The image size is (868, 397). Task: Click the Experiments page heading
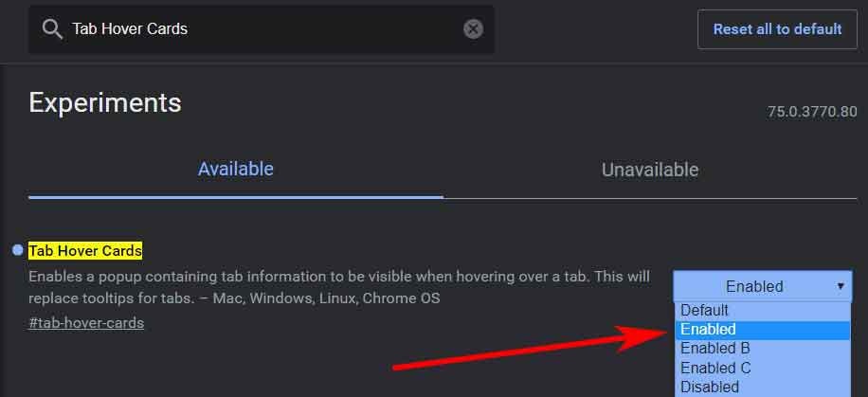pos(104,102)
